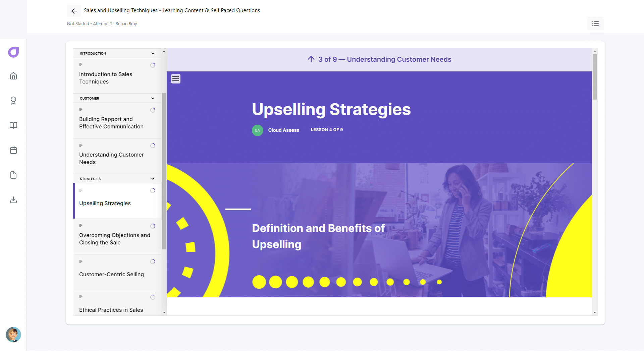Viewport: 644px width, 351px height.
Task: Click the 'Ronan Bray' name in header
Action: (126, 24)
